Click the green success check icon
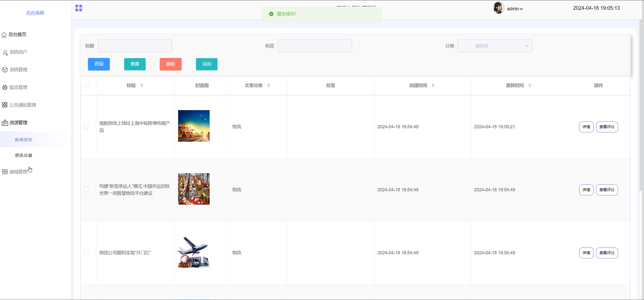This screenshot has height=300, width=644. point(271,14)
